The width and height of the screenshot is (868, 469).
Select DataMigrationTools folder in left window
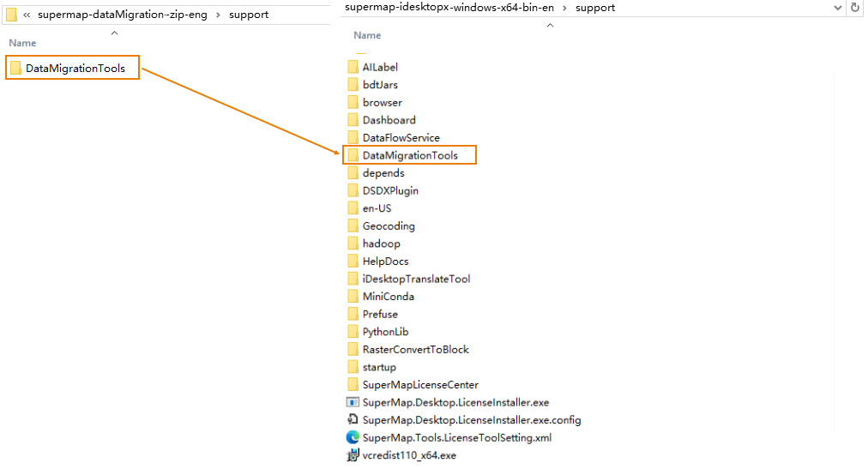click(x=75, y=69)
